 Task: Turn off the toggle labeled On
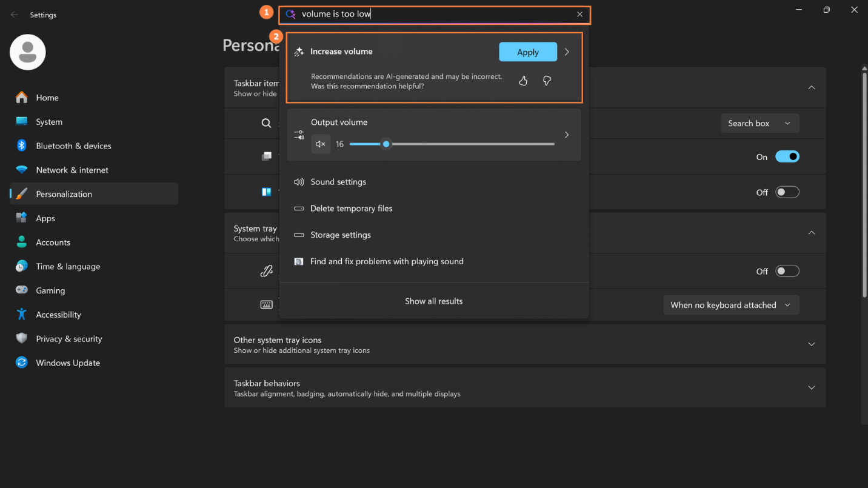pyautogui.click(x=787, y=157)
